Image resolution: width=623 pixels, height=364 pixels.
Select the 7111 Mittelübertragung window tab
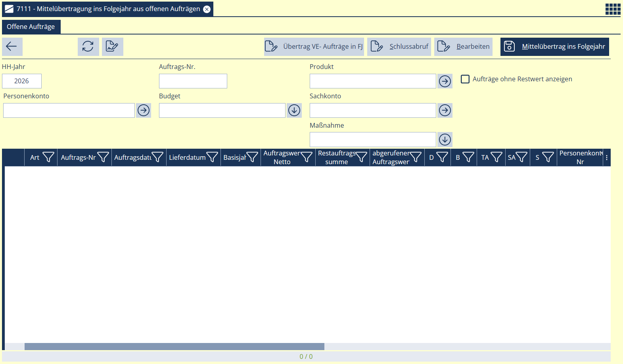[x=107, y=9]
